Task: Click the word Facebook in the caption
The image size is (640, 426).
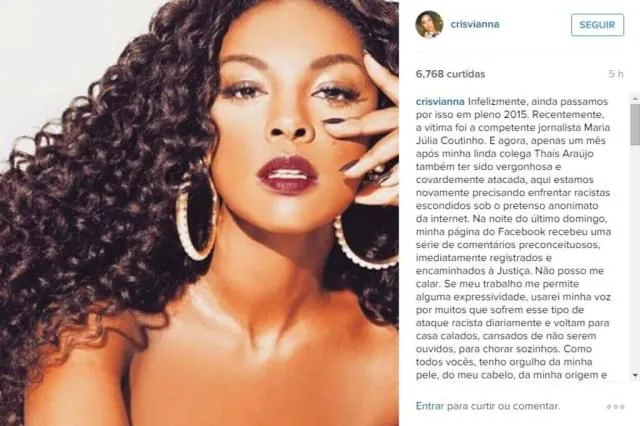Action: 521,232
